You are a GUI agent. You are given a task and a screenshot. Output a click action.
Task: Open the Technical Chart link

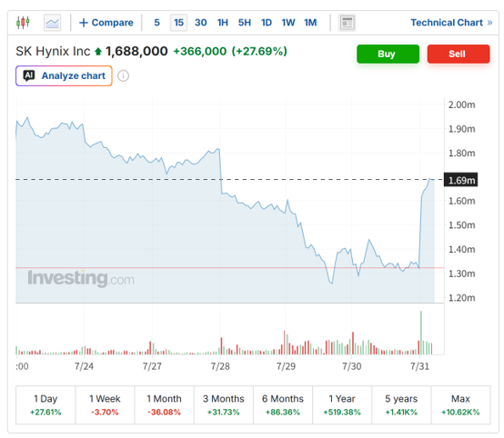451,23
